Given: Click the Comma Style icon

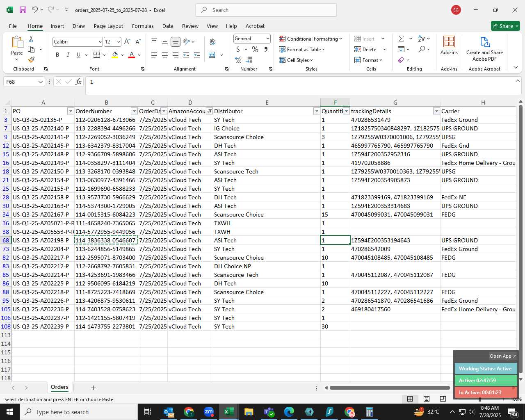Looking at the screenshot, I should pyautogui.click(x=266, y=49).
